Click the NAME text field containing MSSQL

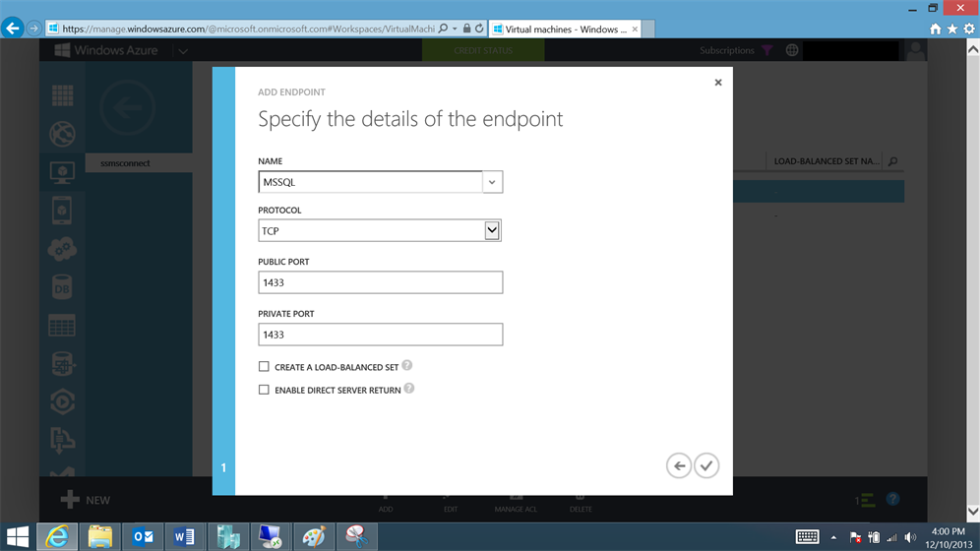click(370, 182)
